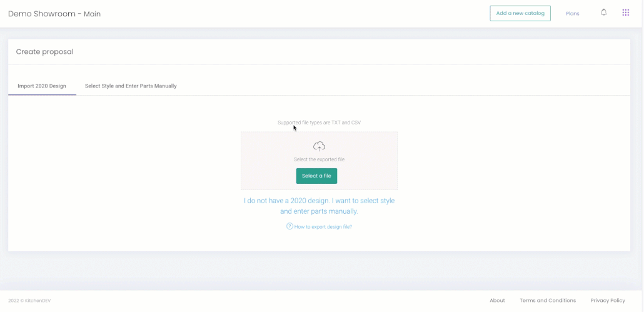Click the Demo Showroom - Main title
This screenshot has width=644, height=312.
click(x=54, y=14)
